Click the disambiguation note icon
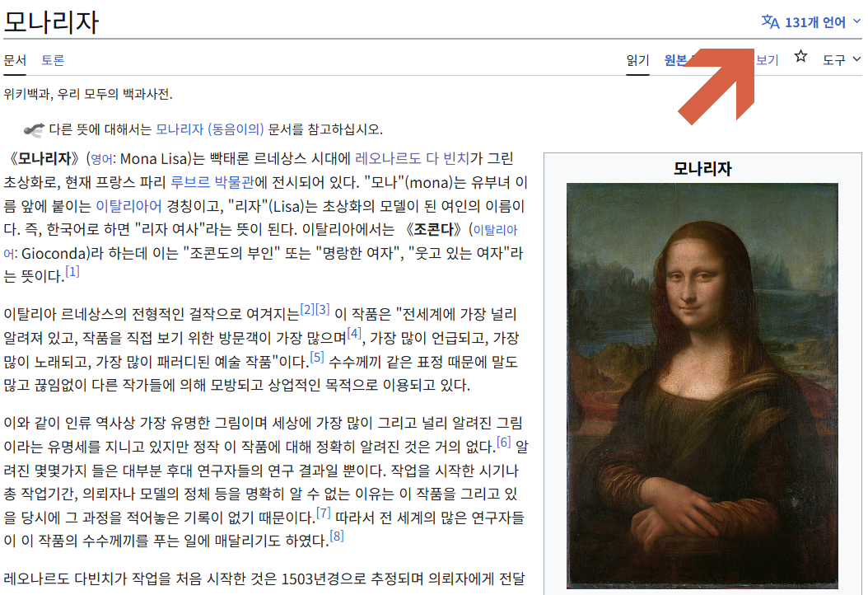868x595 pixels. click(x=34, y=129)
